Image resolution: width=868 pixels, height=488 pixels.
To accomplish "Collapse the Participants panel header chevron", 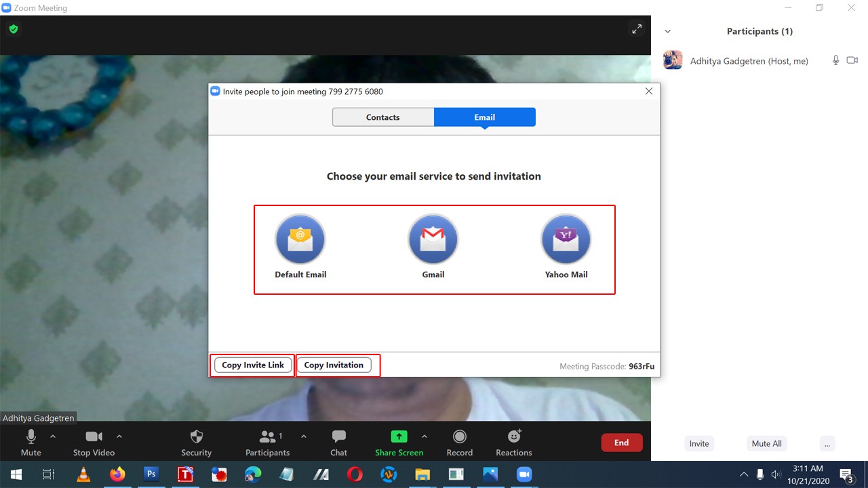I will click(x=667, y=30).
